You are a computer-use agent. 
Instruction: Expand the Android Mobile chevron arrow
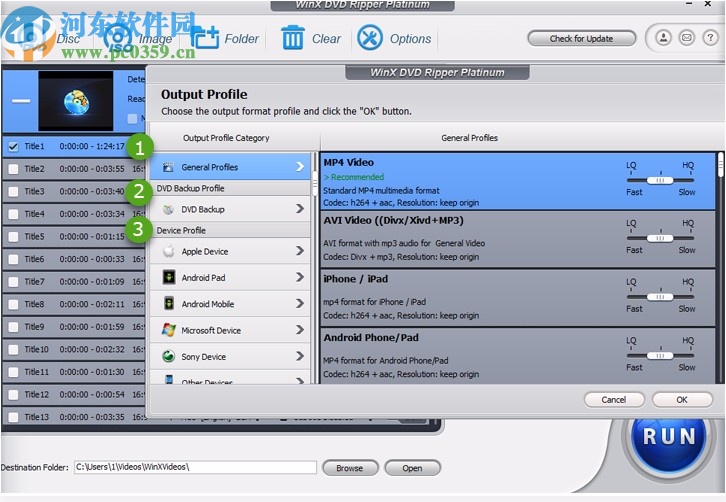coord(300,303)
